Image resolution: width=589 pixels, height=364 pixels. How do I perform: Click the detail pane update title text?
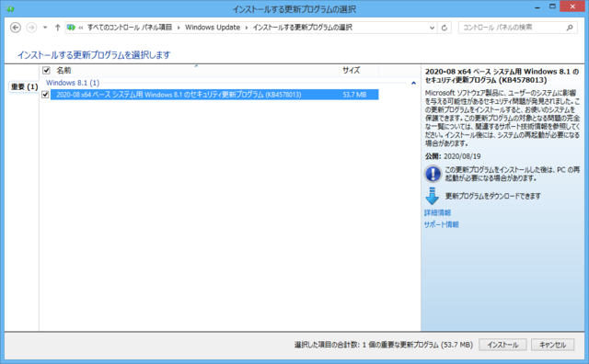click(502, 75)
